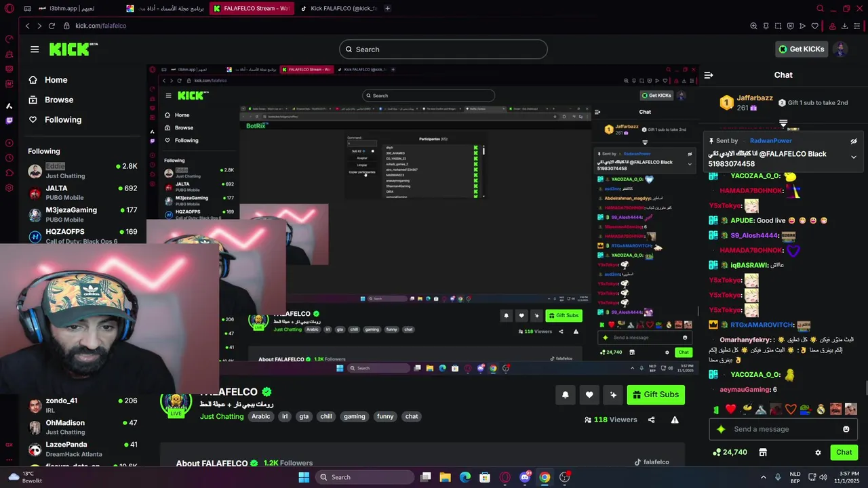Open the shop icon below chat
The width and height of the screenshot is (868, 488).
coord(763,452)
